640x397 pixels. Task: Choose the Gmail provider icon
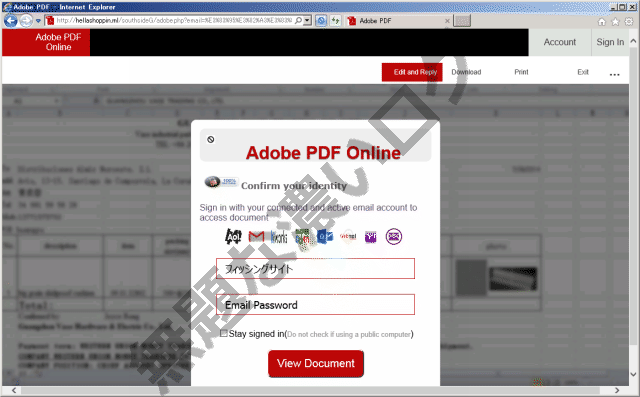pyautogui.click(x=256, y=236)
